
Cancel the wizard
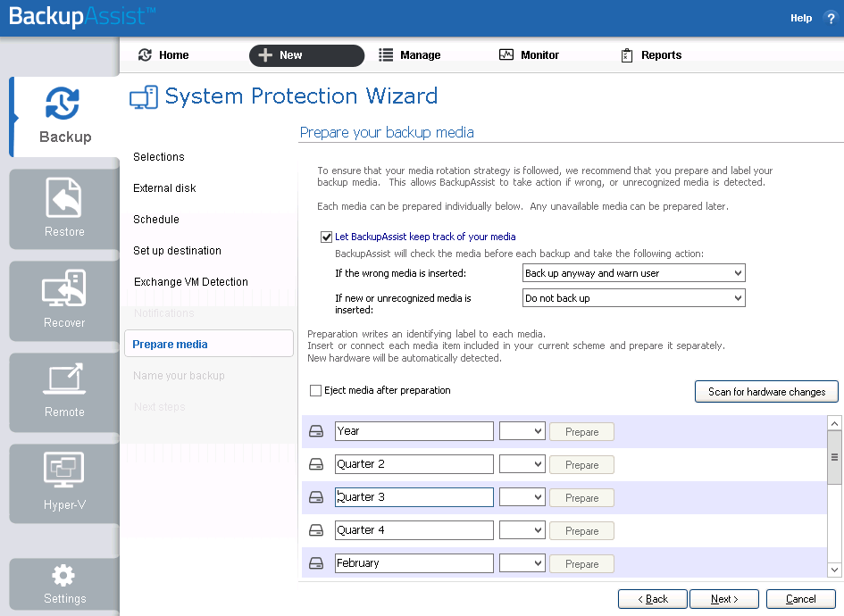pyautogui.click(x=800, y=599)
